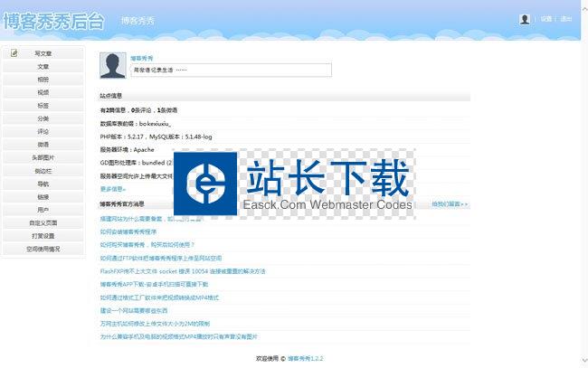
Task: Open the 写文章 menu item
Action: (43, 53)
